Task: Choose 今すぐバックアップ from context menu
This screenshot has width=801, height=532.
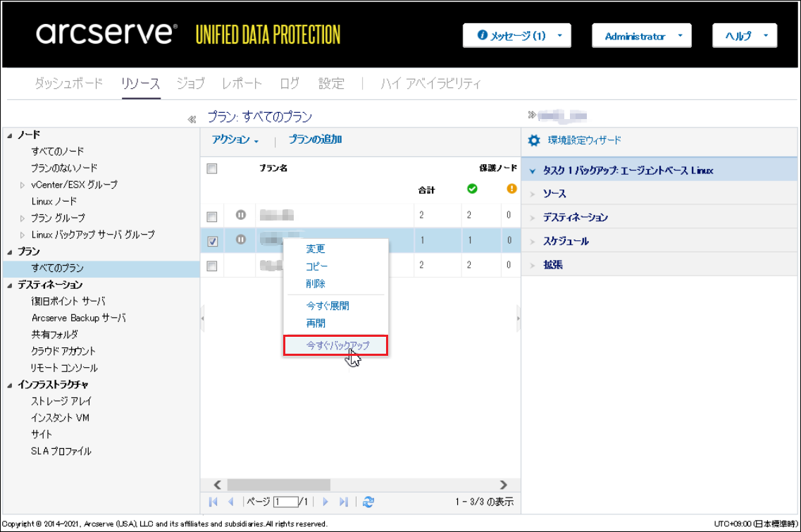Action: coord(335,345)
